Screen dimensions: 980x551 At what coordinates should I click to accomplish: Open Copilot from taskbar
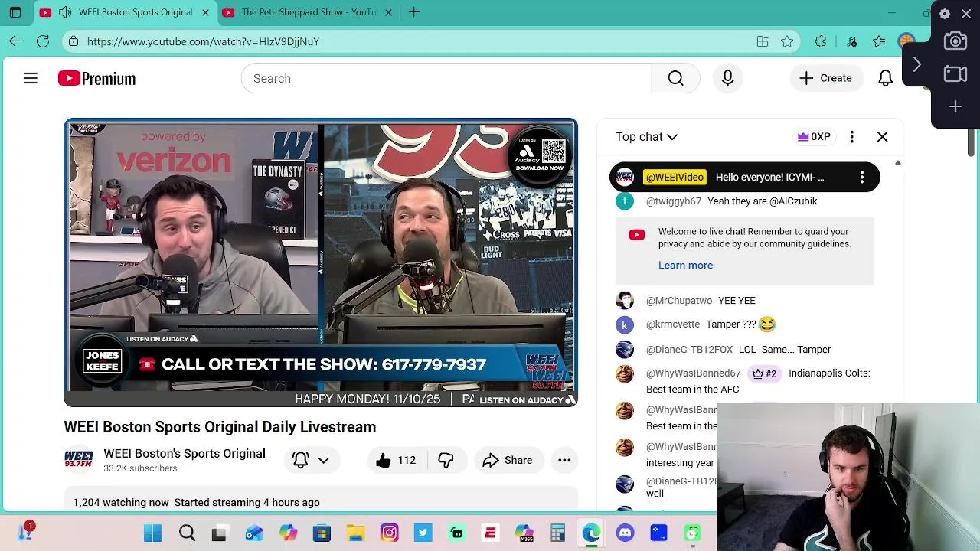(288, 533)
